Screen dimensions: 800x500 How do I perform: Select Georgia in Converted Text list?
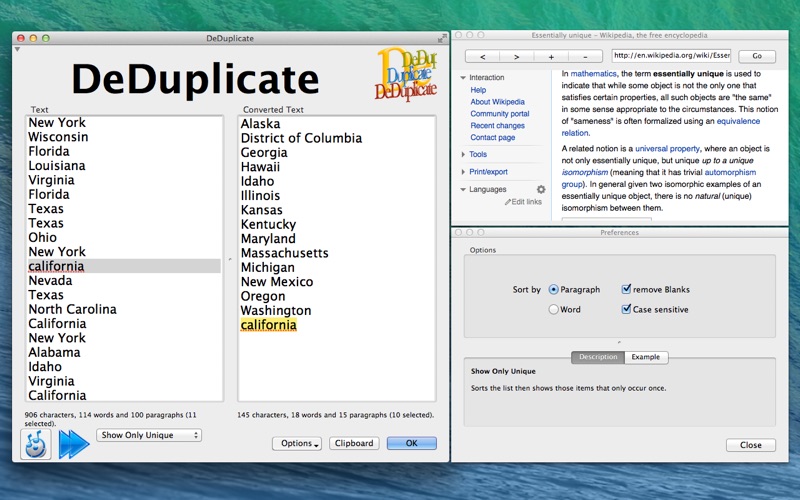click(x=264, y=152)
